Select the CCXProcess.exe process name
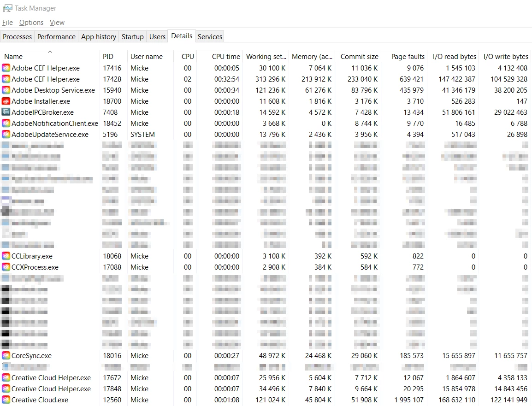The image size is (532, 406). click(x=35, y=267)
